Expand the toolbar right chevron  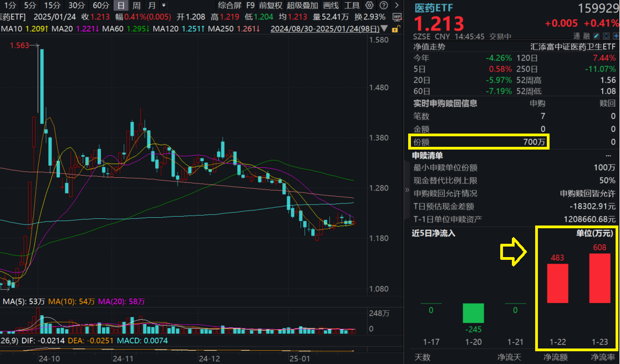coord(397,6)
